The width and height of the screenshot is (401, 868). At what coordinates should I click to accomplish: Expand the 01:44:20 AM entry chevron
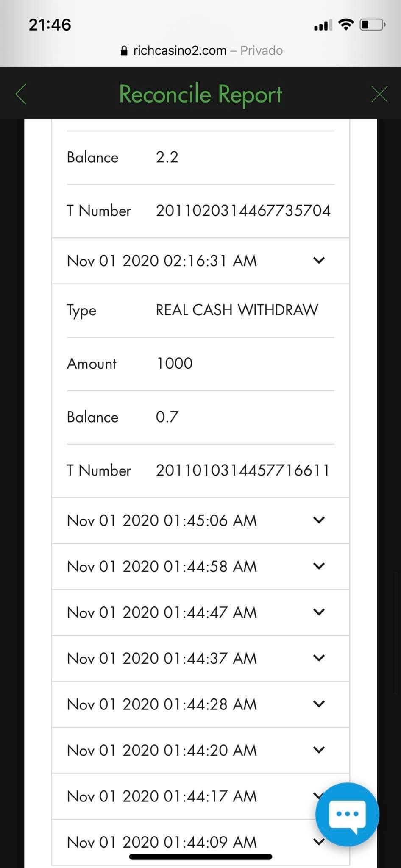[319, 750]
